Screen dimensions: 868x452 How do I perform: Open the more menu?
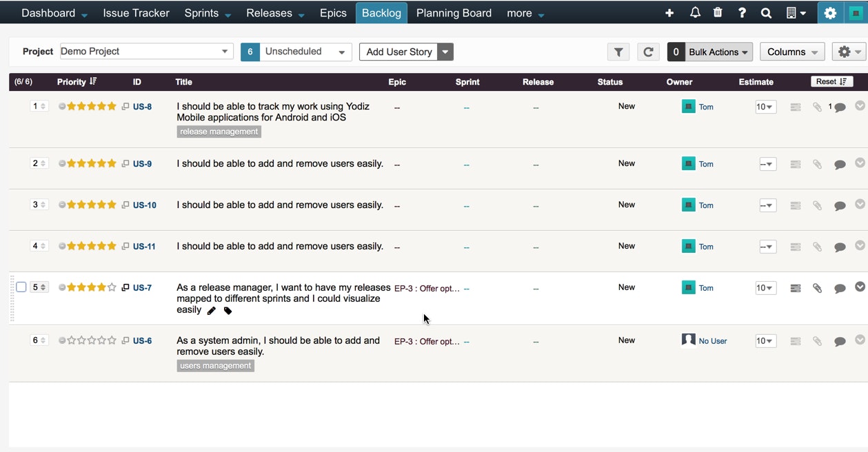(x=525, y=13)
